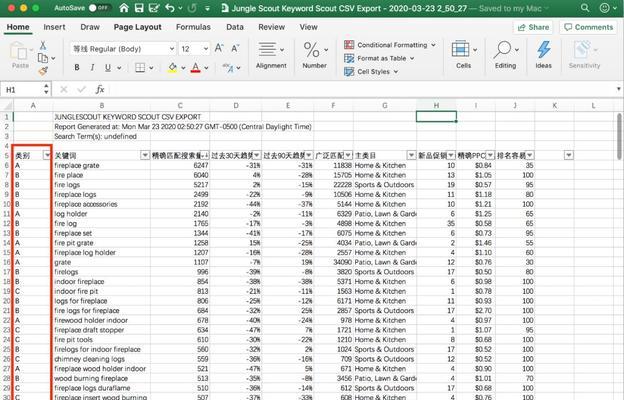This screenshot has height=400, width=624.
Task: Click the Format Painter brush icon
Action: point(43,71)
